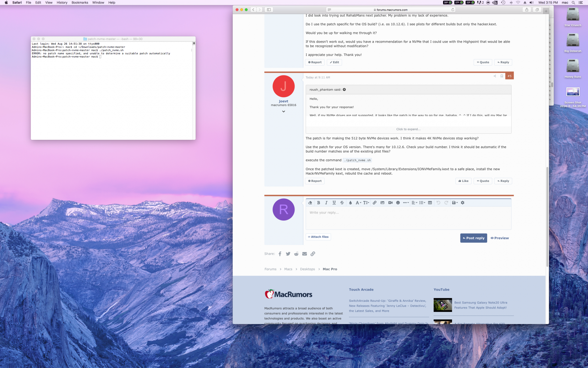Open the View menu
588x368 pixels.
pos(49,2)
